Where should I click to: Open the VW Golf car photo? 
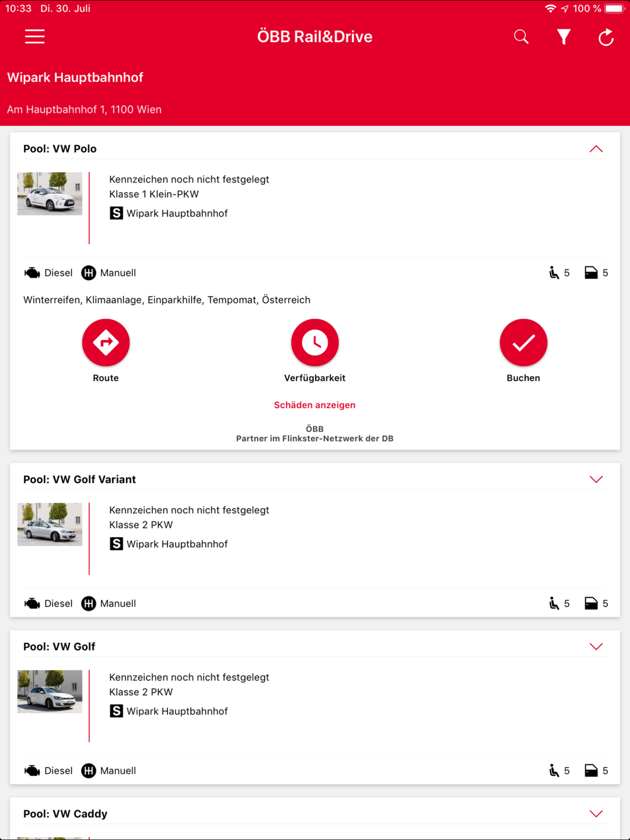pyautogui.click(x=50, y=691)
